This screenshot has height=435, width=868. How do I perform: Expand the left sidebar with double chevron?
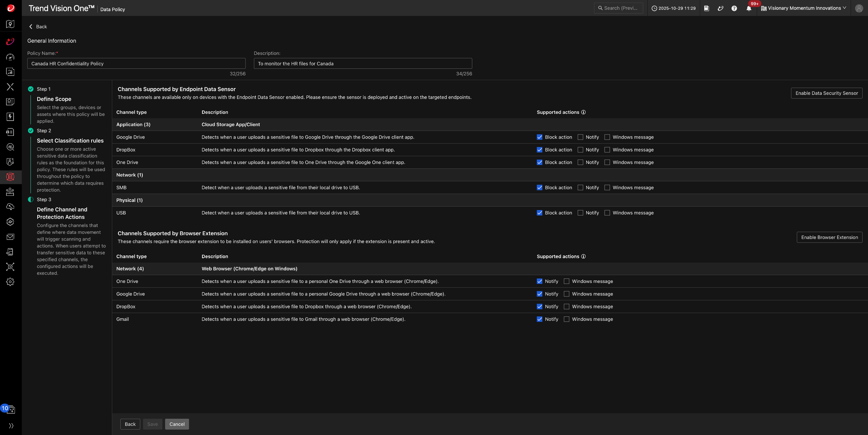(11, 426)
